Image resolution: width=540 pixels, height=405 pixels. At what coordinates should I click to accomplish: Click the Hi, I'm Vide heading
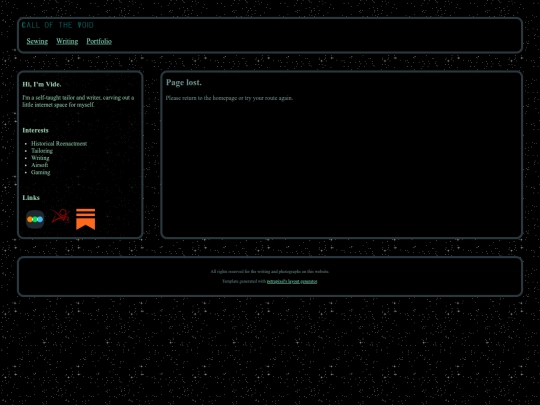[x=42, y=84]
